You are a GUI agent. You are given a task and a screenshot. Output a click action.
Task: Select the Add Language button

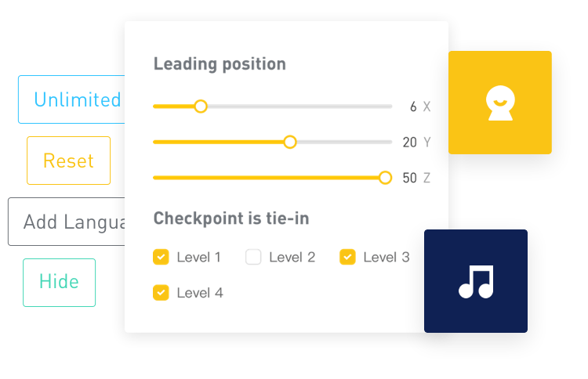coord(67,222)
